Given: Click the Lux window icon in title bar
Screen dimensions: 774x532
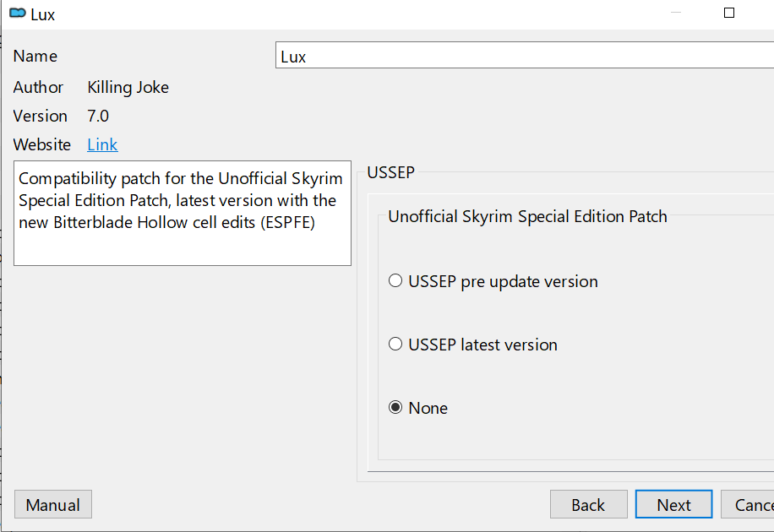Looking at the screenshot, I should (x=17, y=14).
